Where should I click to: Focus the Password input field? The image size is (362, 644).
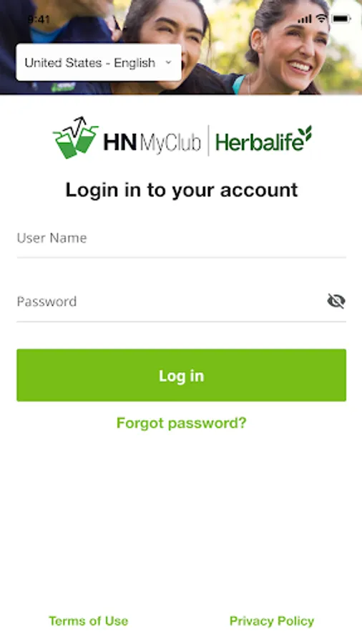tap(170, 302)
